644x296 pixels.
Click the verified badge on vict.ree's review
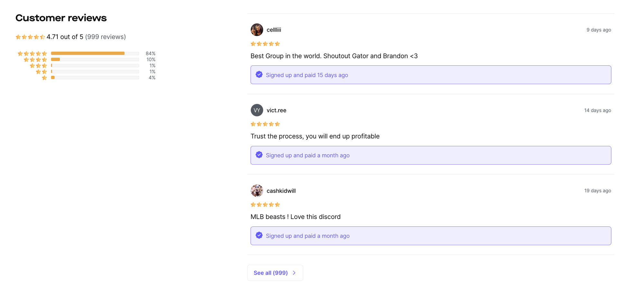tap(259, 155)
